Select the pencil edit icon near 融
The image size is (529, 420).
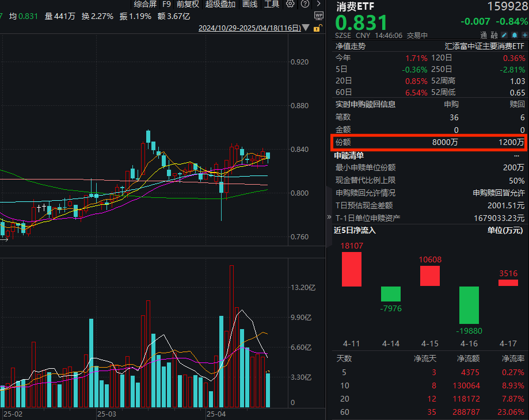point(504,36)
